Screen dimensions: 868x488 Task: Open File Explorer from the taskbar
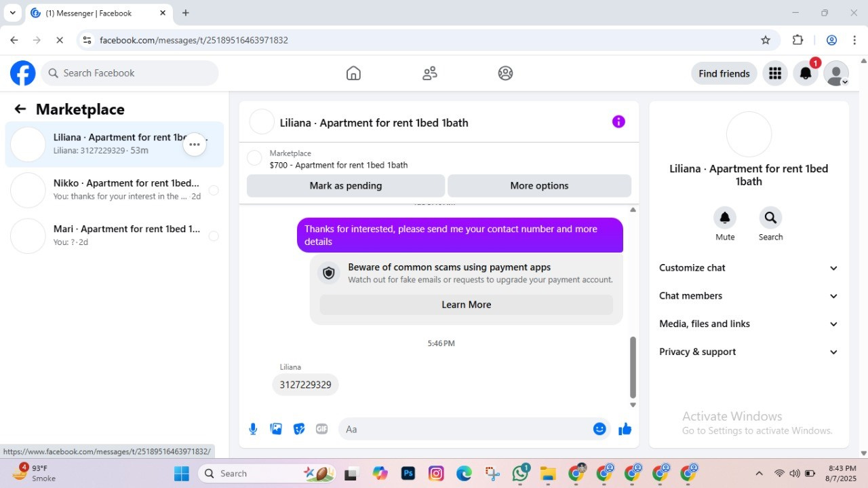pos(548,474)
